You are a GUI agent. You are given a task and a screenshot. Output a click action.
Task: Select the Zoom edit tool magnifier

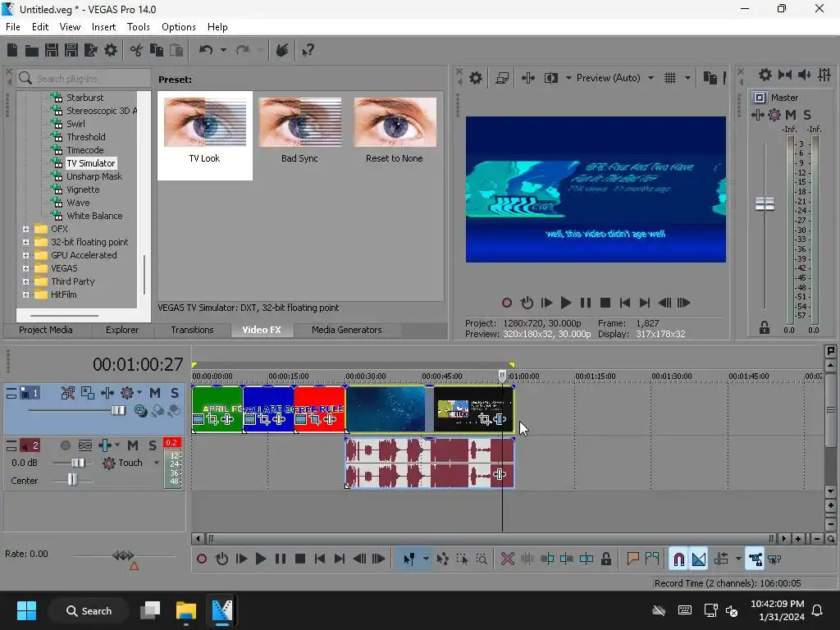[x=482, y=559]
